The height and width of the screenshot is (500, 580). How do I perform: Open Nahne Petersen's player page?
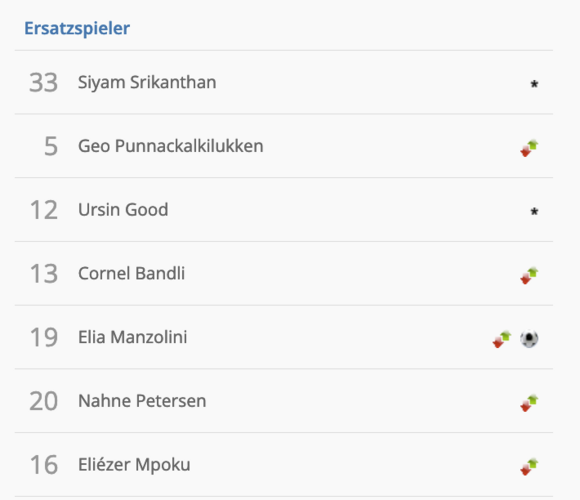coord(142,401)
